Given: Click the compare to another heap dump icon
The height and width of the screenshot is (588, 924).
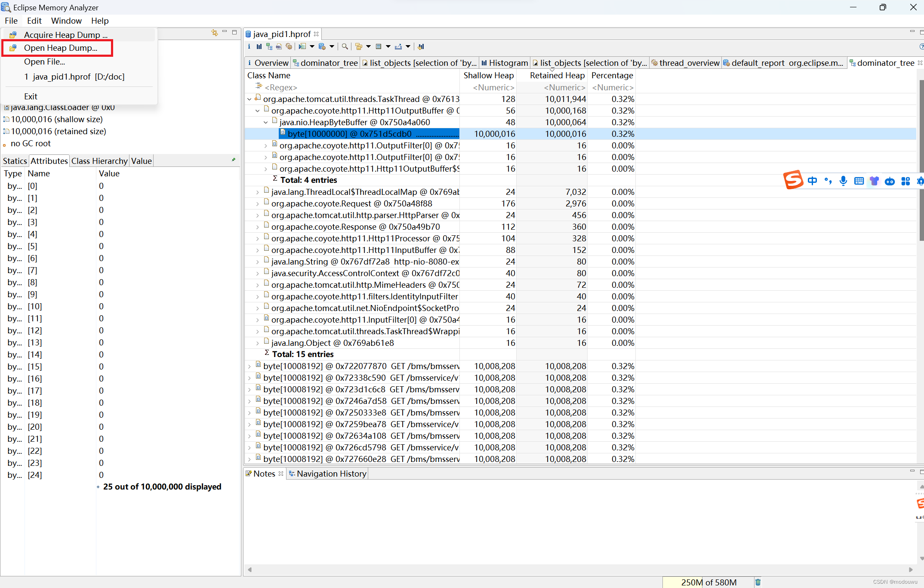Looking at the screenshot, I should [x=421, y=46].
